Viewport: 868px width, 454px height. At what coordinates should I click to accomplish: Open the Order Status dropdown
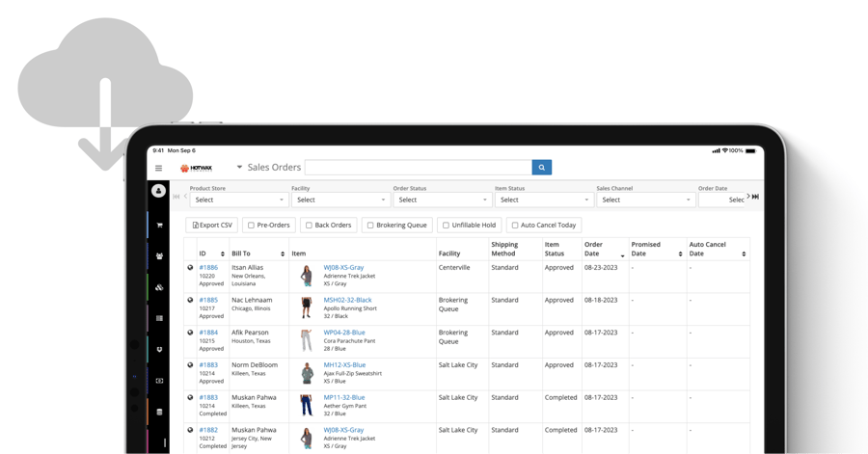click(442, 200)
